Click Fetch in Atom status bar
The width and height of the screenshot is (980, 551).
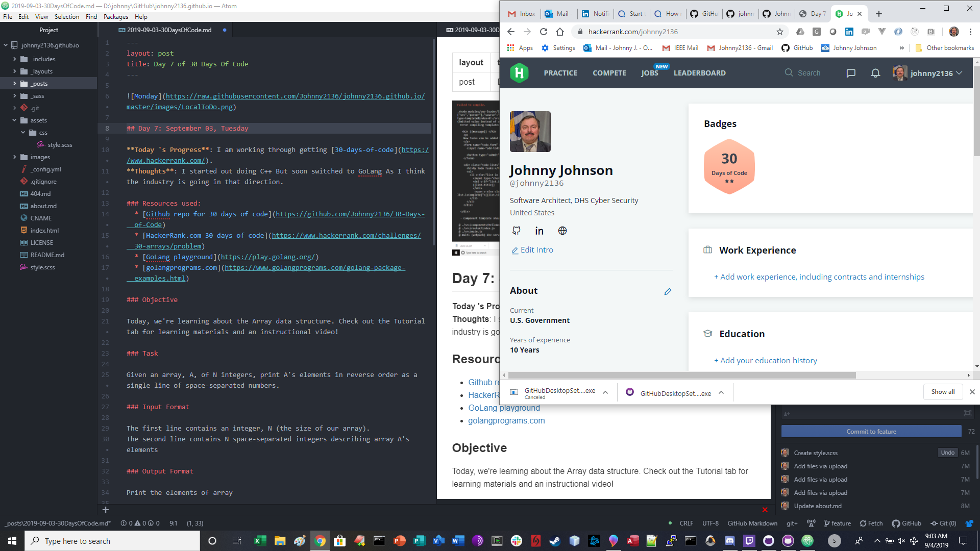point(871,523)
